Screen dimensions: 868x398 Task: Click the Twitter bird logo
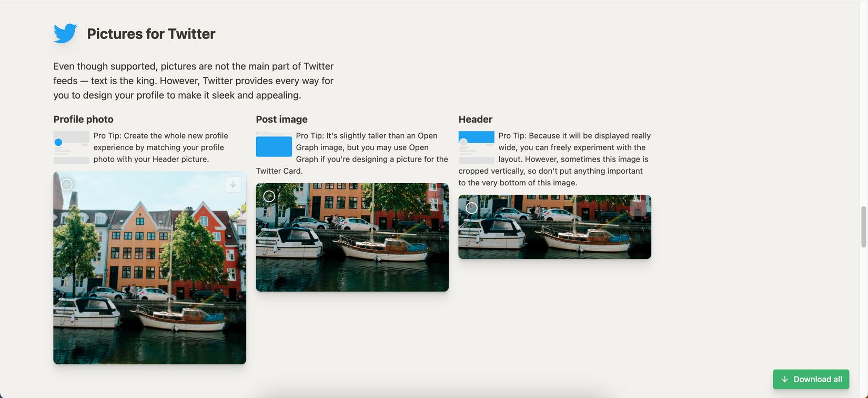[65, 33]
